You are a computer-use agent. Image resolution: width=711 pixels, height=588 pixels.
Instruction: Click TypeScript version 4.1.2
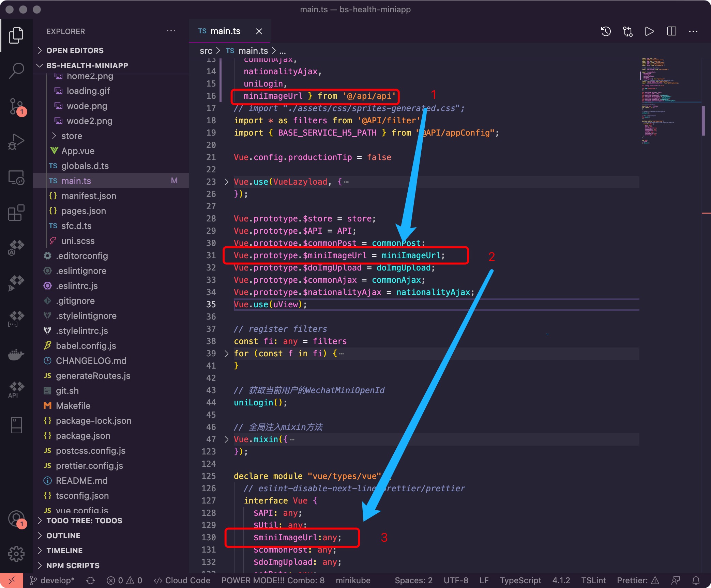coord(561,581)
